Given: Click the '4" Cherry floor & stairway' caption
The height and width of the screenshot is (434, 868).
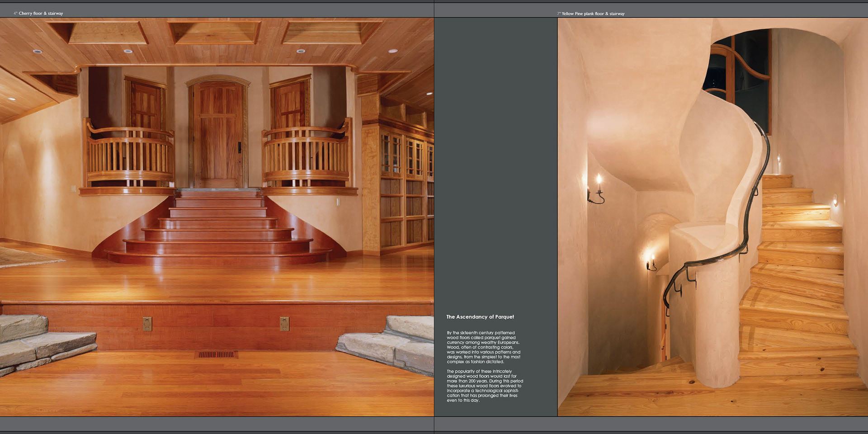Looking at the screenshot, I should [38, 14].
